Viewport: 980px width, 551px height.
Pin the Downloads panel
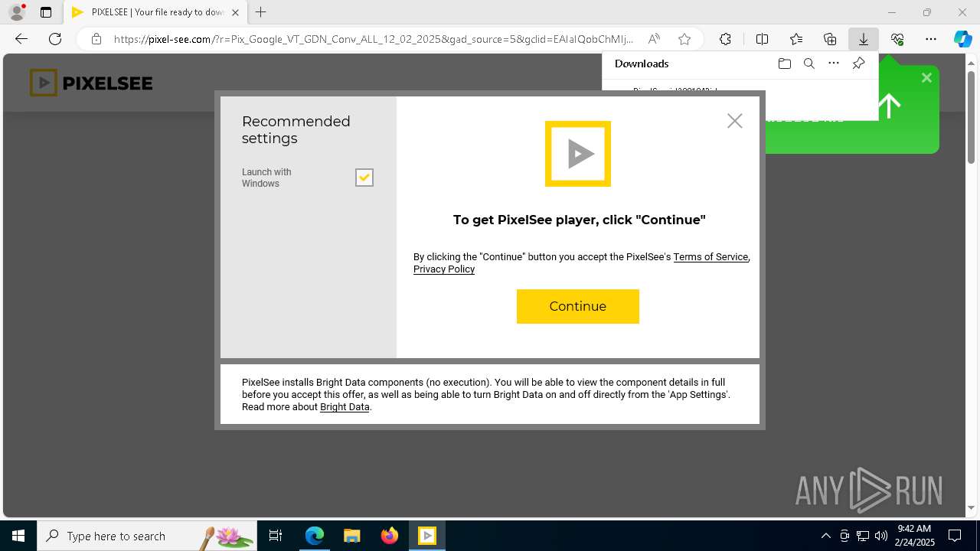[x=858, y=64]
